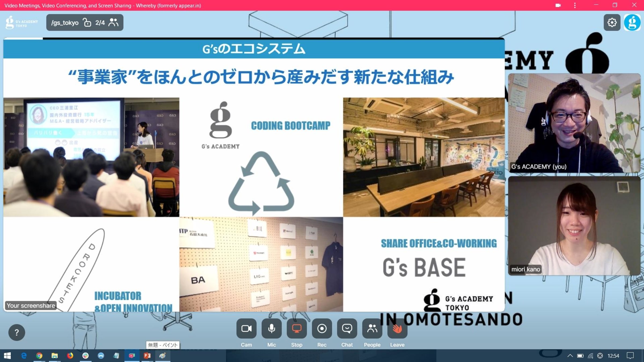The width and height of the screenshot is (644, 362).
Task: Click title bar camera indicator icon
Action: (558, 5)
